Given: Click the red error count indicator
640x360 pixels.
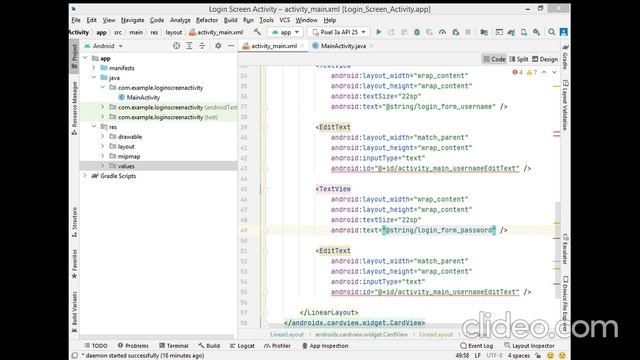Looking at the screenshot, I should coord(518,72).
